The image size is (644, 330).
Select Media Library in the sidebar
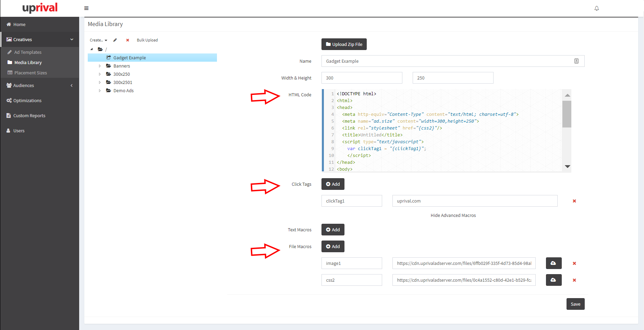tap(39, 62)
